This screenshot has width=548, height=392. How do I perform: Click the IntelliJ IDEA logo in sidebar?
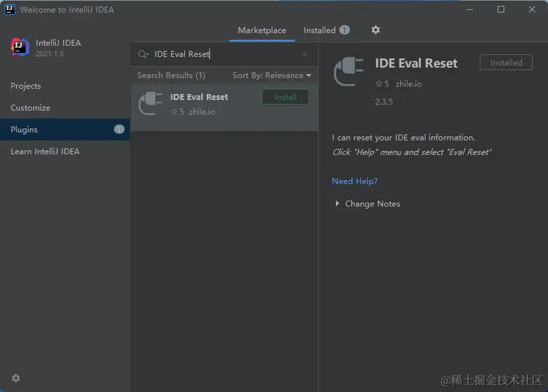click(x=20, y=47)
